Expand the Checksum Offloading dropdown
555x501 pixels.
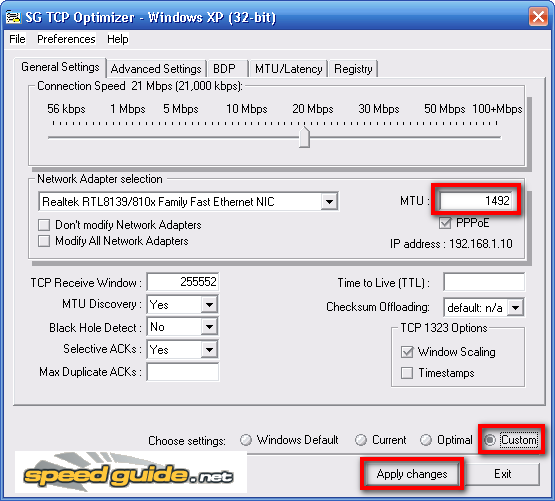pos(516,308)
